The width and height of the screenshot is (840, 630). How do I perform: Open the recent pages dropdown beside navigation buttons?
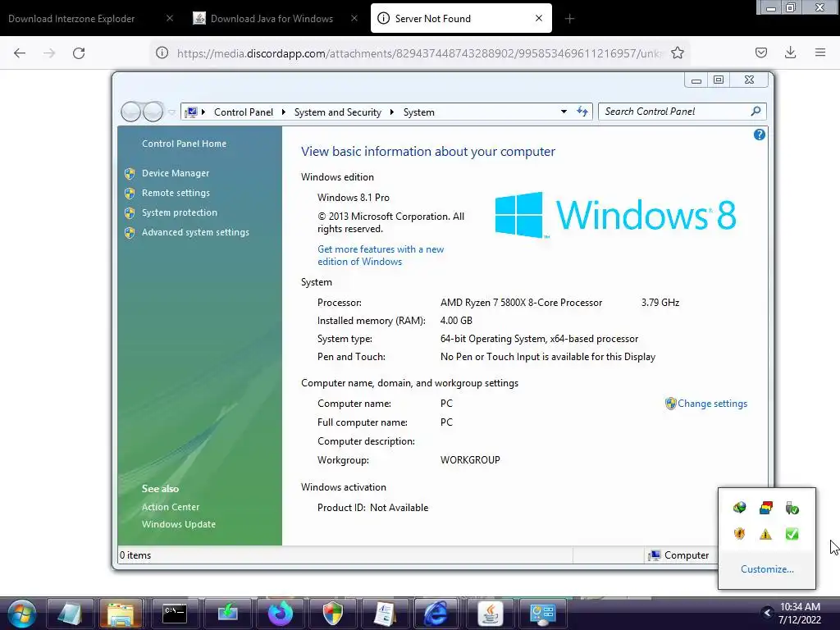[x=171, y=112]
